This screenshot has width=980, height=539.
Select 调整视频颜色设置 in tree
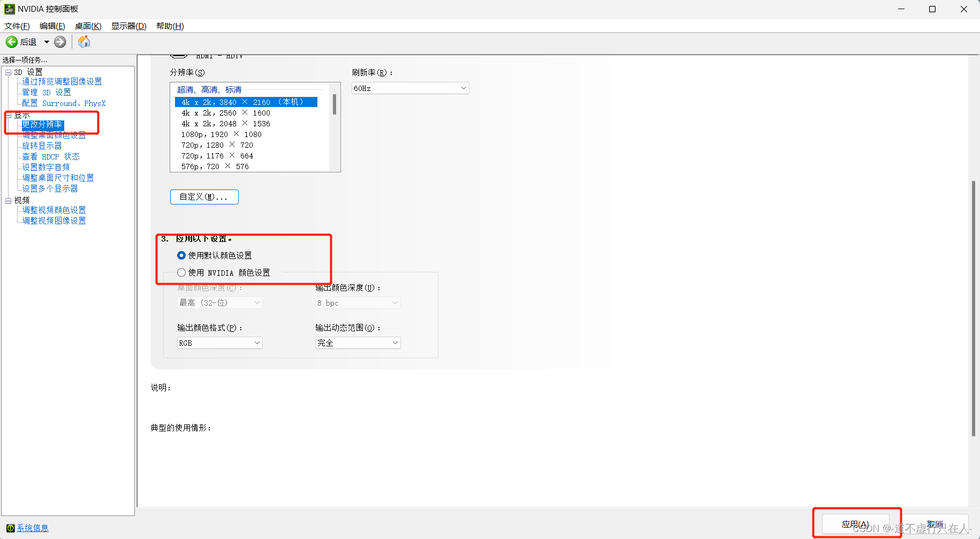point(54,210)
